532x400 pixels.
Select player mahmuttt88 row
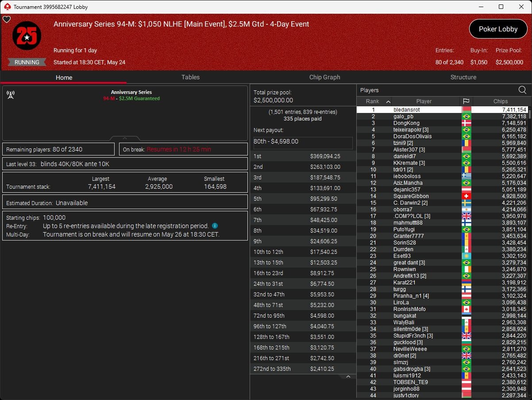(442, 222)
